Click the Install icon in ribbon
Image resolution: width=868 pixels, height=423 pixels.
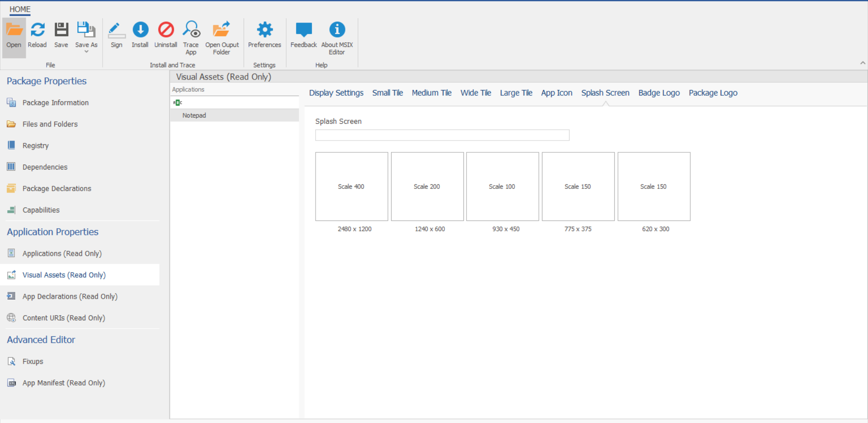[x=140, y=30]
